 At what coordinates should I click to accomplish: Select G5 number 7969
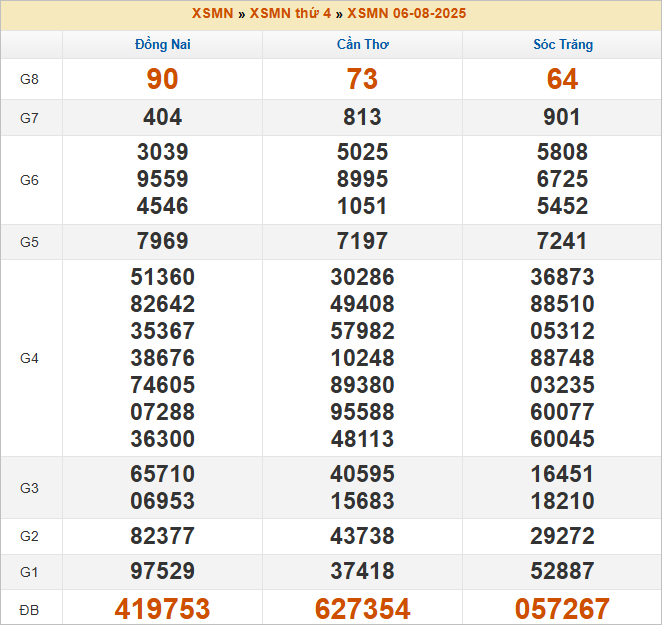point(163,241)
